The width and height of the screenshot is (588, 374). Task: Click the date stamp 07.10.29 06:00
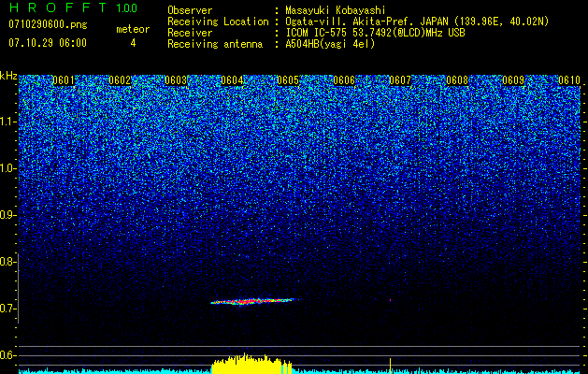pyautogui.click(x=48, y=43)
